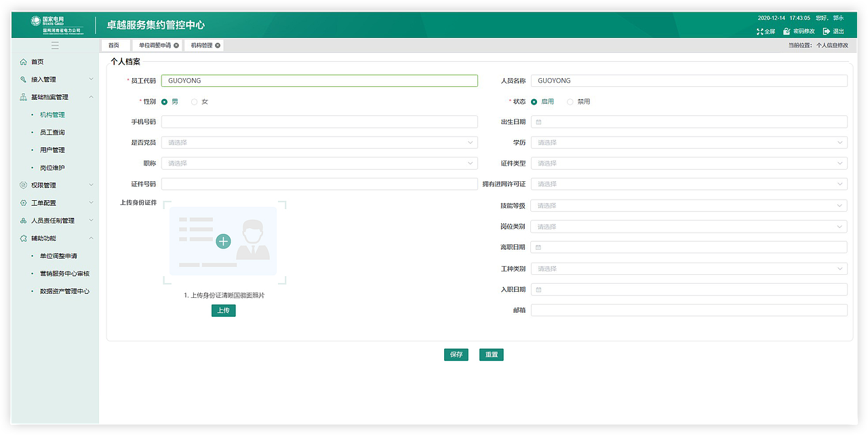This screenshot has width=868, height=435.
Task: Open 员工查询 in the sidebar
Action: 52,132
